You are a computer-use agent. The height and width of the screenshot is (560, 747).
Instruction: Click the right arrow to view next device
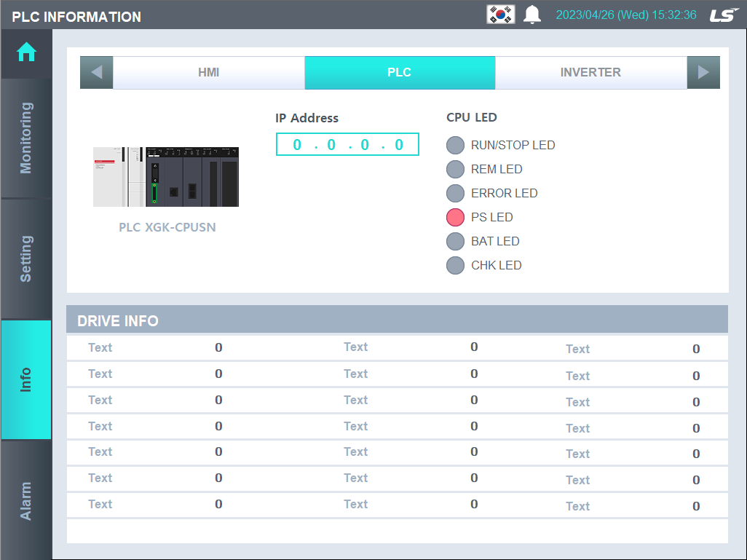point(703,72)
